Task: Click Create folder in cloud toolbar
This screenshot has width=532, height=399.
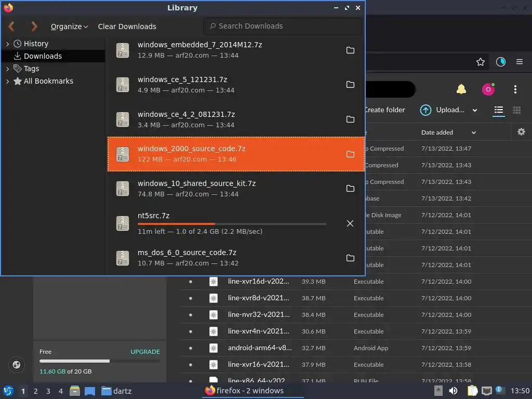Action: pyautogui.click(x=385, y=110)
